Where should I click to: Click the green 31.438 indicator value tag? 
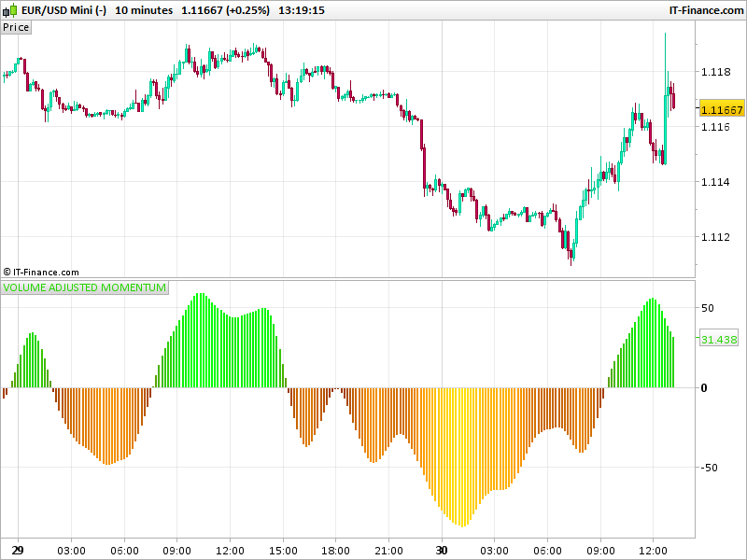coord(719,340)
